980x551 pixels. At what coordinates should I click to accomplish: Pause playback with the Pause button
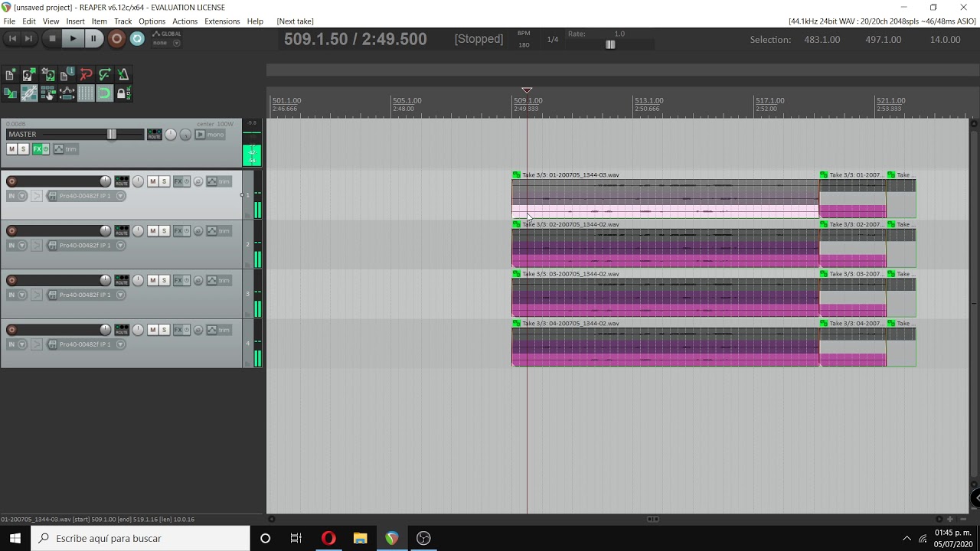pyautogui.click(x=93, y=38)
